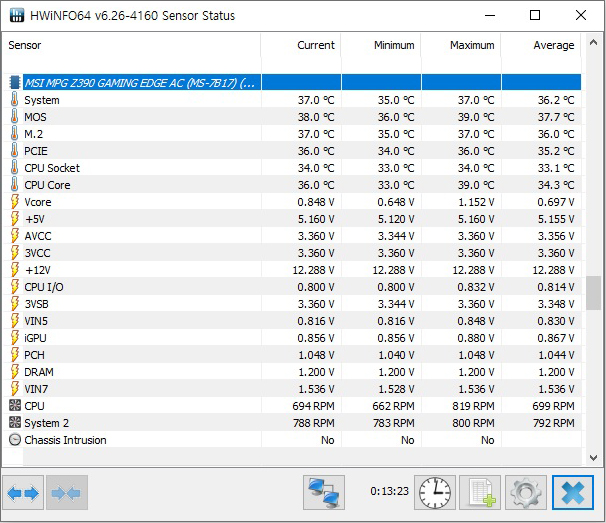Click MOS maximum value 39.0 °C
The image size is (606, 523).
point(476,117)
